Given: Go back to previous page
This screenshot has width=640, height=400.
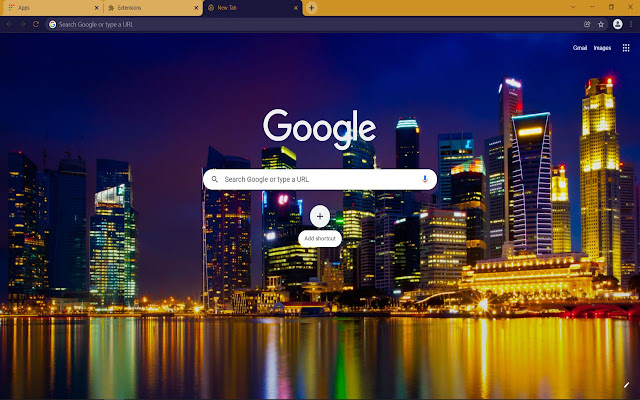Looking at the screenshot, I should point(9,24).
